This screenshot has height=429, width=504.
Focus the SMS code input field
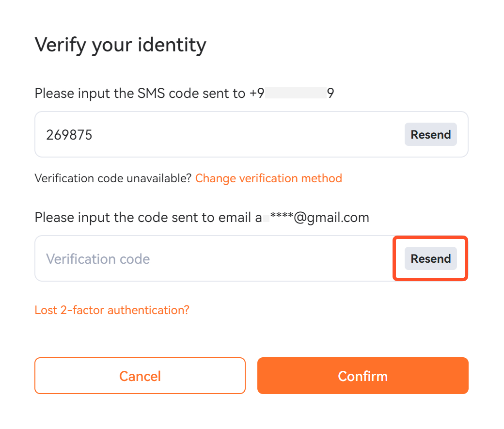coord(218,135)
